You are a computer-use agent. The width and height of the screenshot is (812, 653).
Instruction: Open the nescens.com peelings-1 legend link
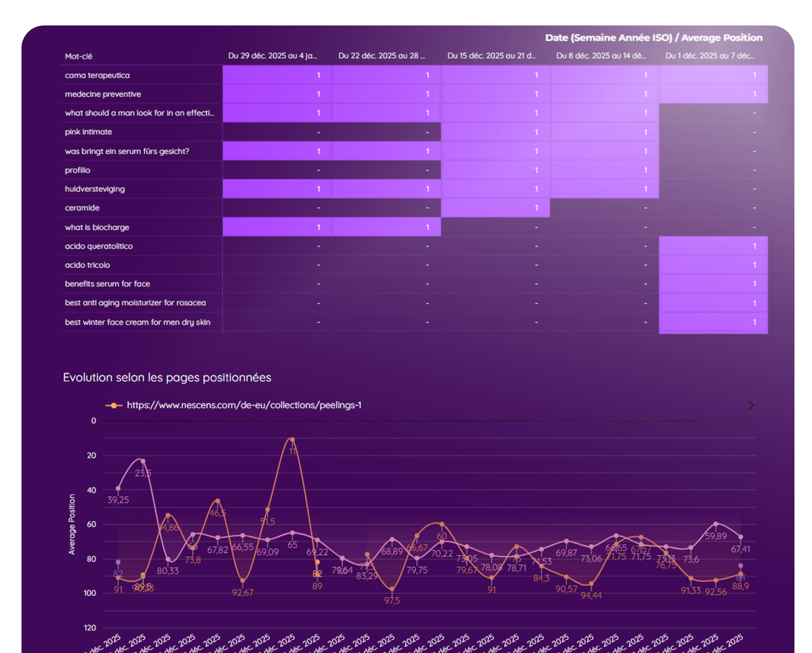click(x=244, y=405)
